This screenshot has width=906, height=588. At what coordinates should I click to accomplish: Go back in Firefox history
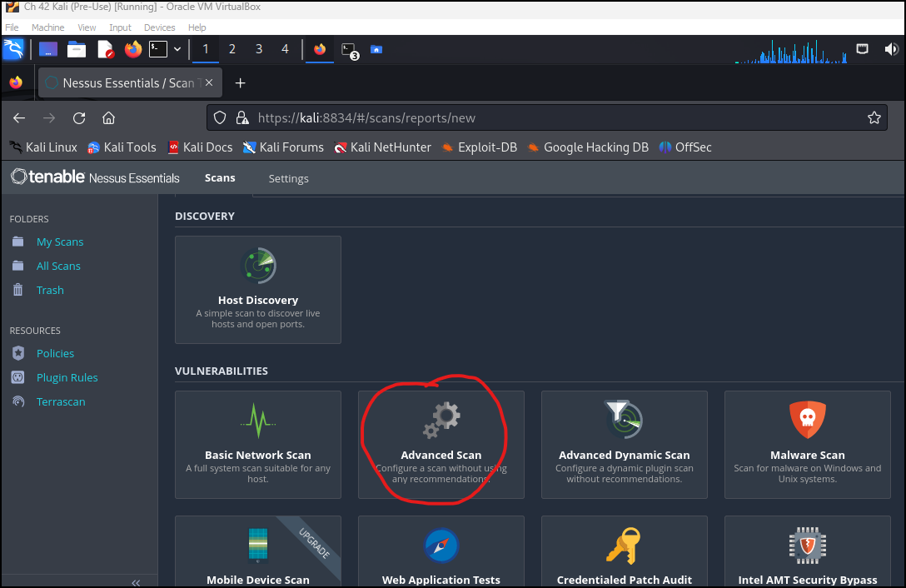pos(19,118)
